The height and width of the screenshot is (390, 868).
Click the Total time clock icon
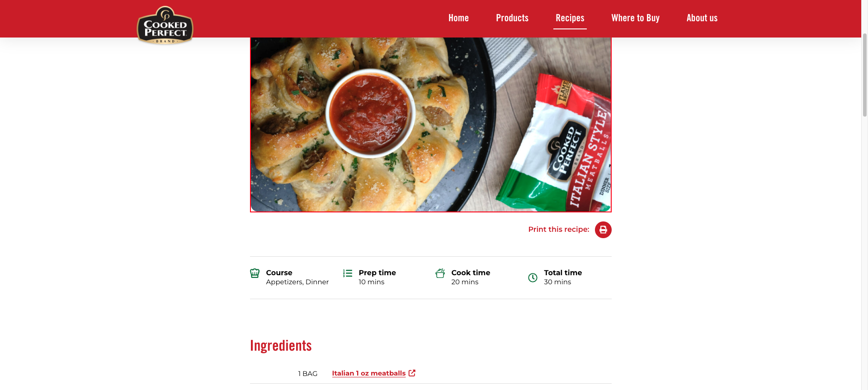click(x=533, y=277)
